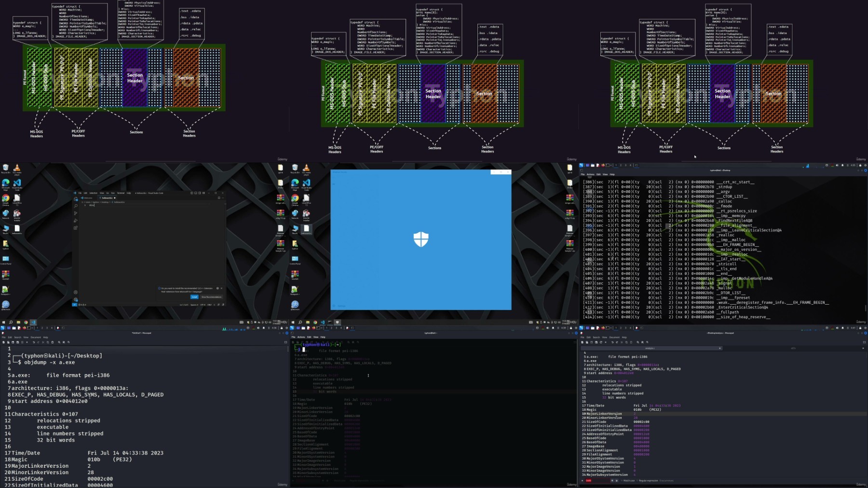This screenshot has height=488, width=868.
Task: Click the 'objdump -x a.exe' line in Untitled 1 Mousepad
Action: tap(49, 362)
